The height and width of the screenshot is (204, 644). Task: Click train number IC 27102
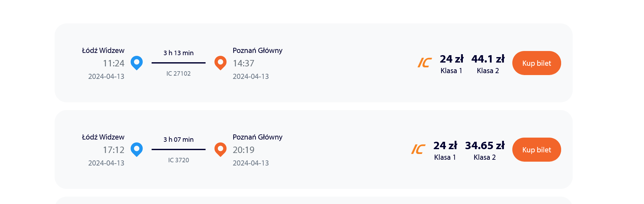[179, 73]
